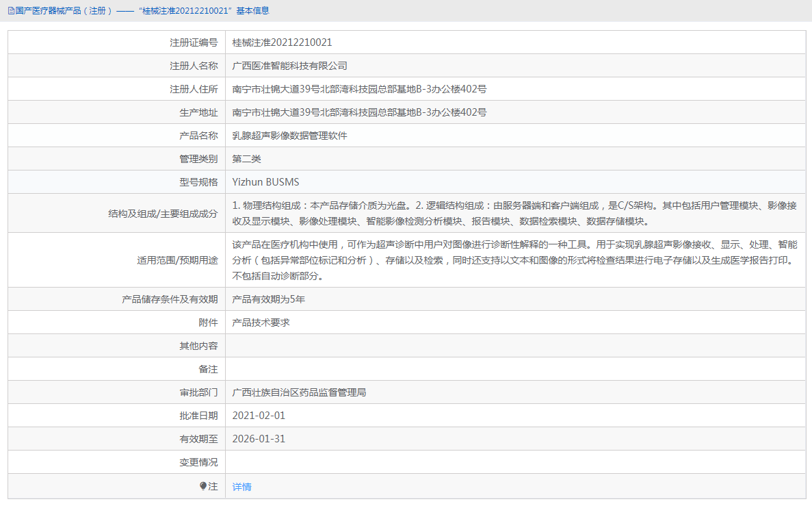Click the 注册人名称 label
The height and width of the screenshot is (506, 812).
point(194,66)
